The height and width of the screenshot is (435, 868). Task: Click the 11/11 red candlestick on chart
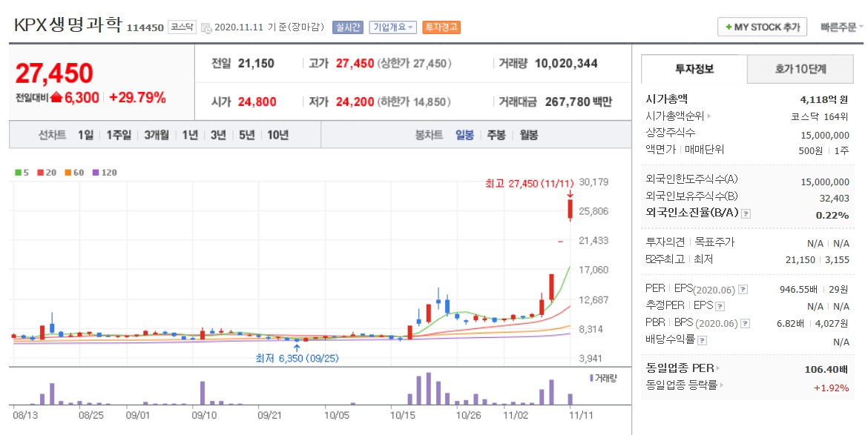point(571,210)
